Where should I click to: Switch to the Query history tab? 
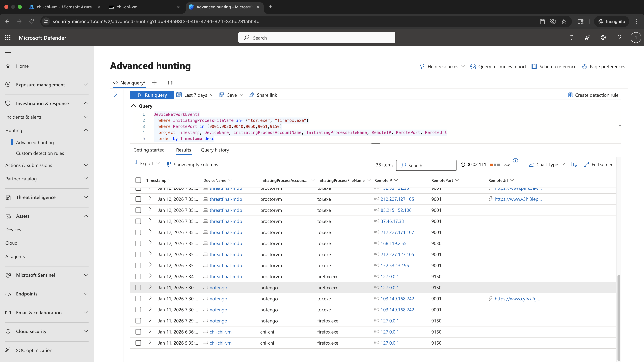pyautogui.click(x=215, y=150)
